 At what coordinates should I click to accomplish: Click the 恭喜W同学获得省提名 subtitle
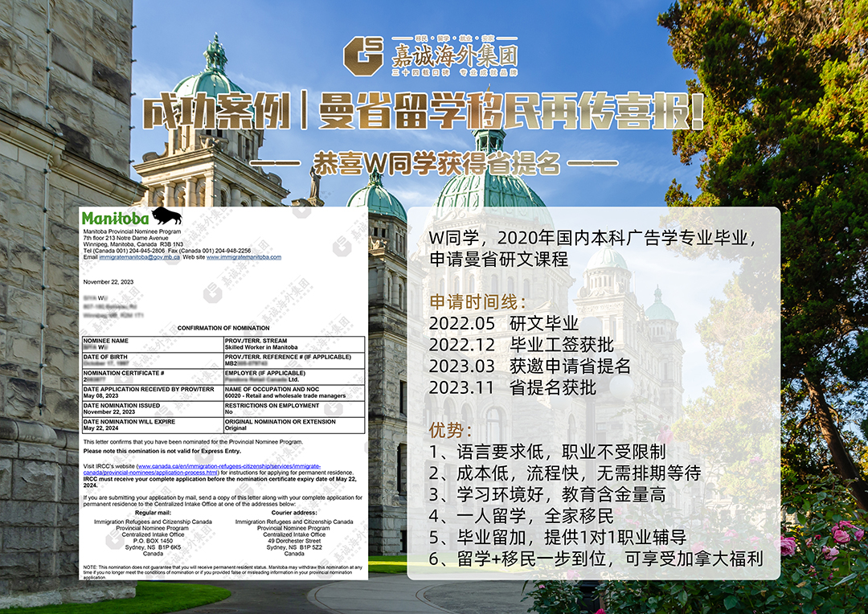coord(435,163)
